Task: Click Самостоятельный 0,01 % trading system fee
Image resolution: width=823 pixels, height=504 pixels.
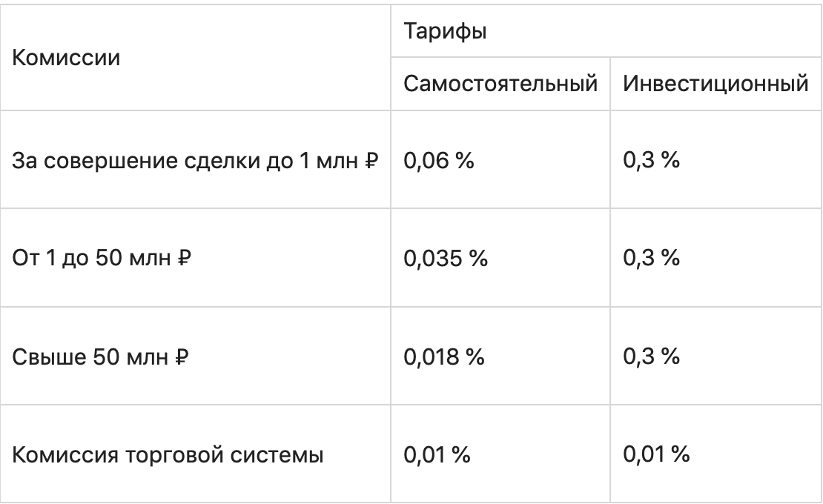Action: coord(437,454)
